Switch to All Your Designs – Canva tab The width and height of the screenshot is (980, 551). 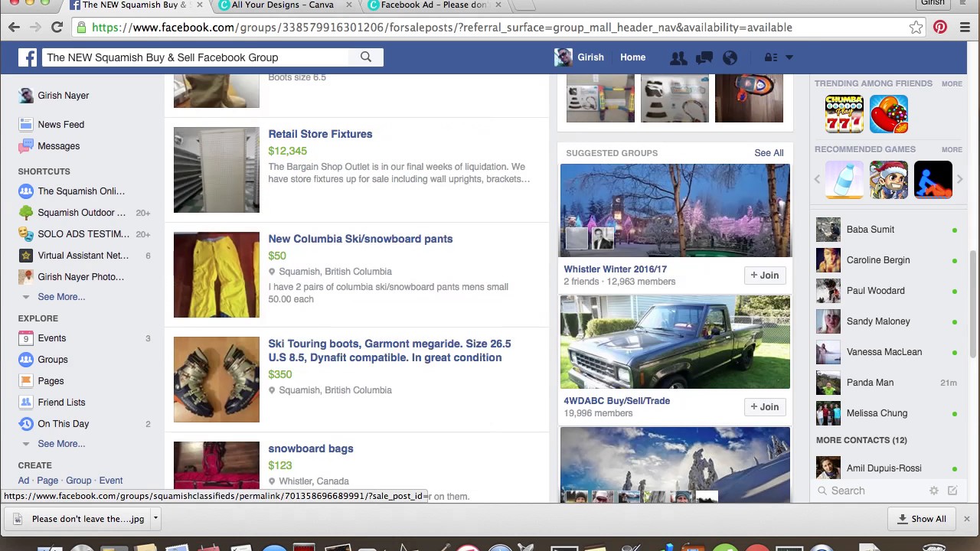(x=283, y=5)
